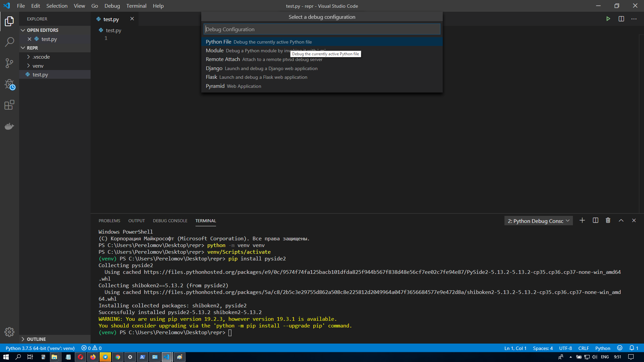Open the terminal selector dropdown
The width and height of the screenshot is (644, 362).
(x=538, y=221)
